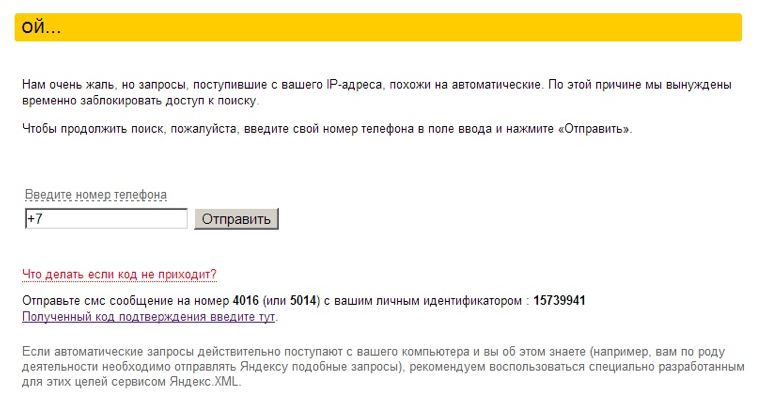The height and width of the screenshot is (405, 781).
Task: Click the gray Яндекс.XML recommendation paragraph
Action: tap(383, 367)
